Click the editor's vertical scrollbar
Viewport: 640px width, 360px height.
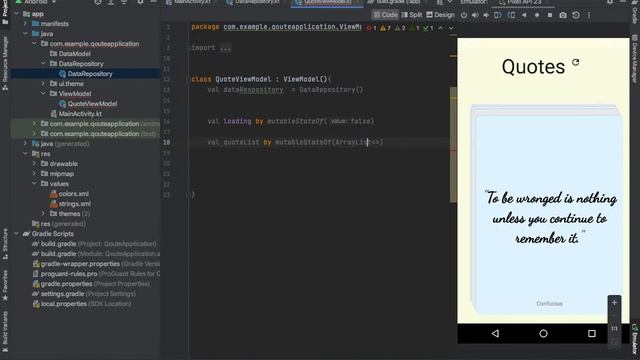(x=453, y=144)
